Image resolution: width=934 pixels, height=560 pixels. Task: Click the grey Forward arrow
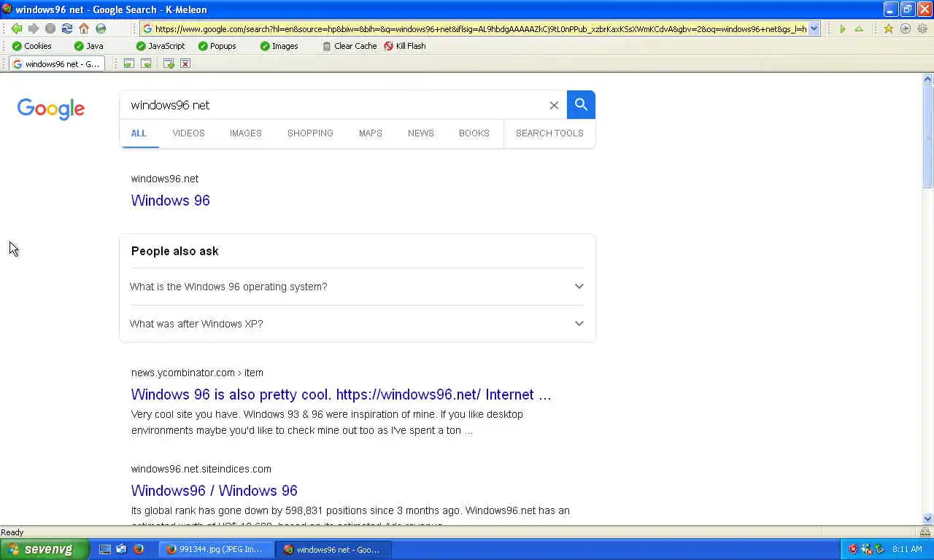point(33,28)
